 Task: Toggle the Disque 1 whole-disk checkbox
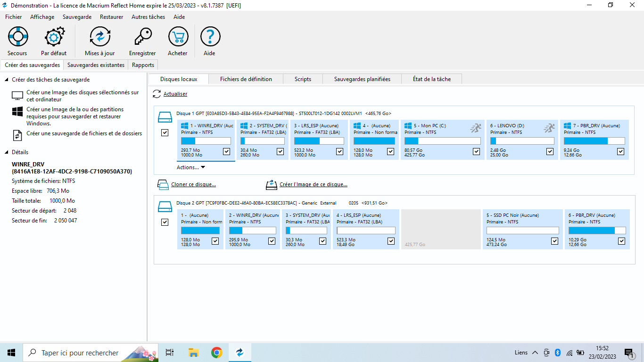coord(165,133)
